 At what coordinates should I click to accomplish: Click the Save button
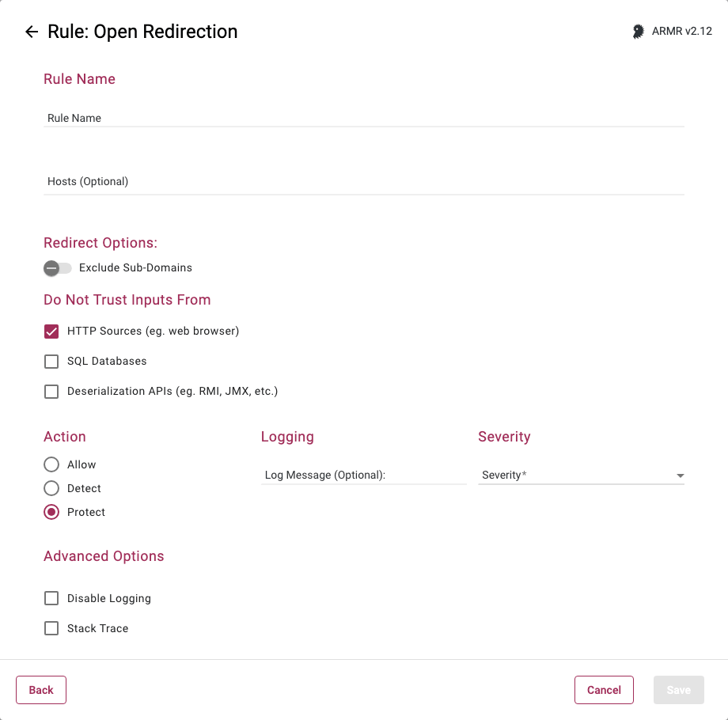coord(678,690)
